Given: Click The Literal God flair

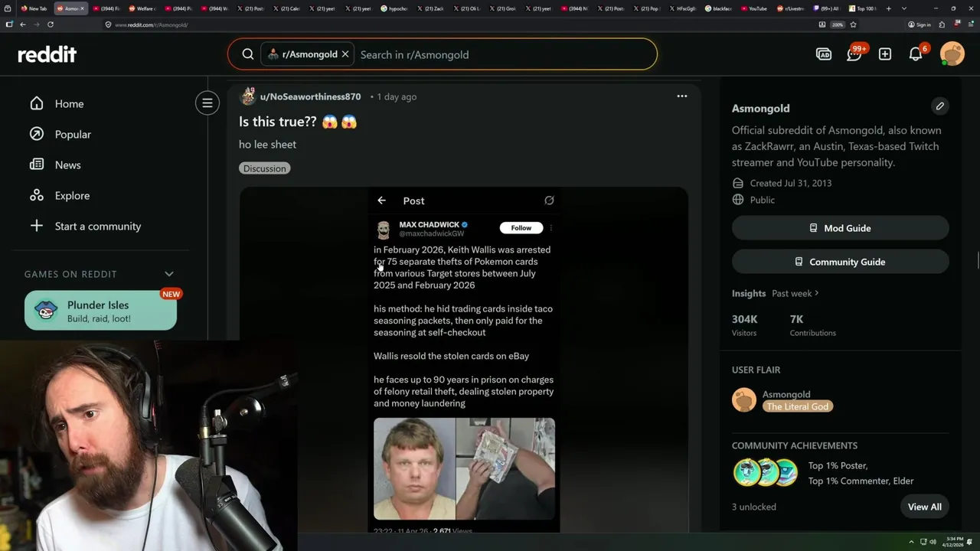Looking at the screenshot, I should coord(798,406).
